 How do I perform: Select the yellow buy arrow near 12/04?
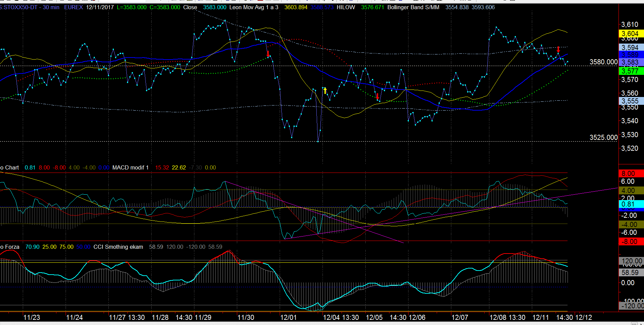pyautogui.click(x=325, y=91)
